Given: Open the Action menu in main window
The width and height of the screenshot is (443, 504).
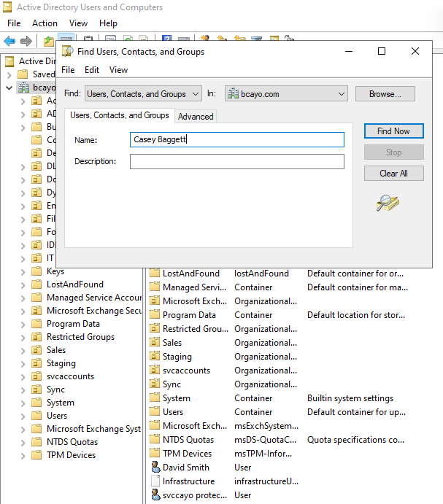Looking at the screenshot, I should pos(45,23).
